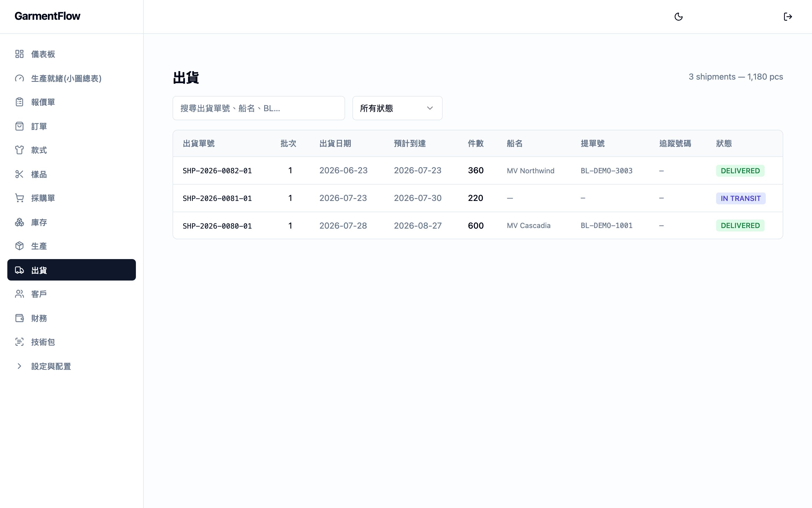Image resolution: width=812 pixels, height=508 pixels.
Task: Click the 提單號 column header
Action: coord(593,143)
